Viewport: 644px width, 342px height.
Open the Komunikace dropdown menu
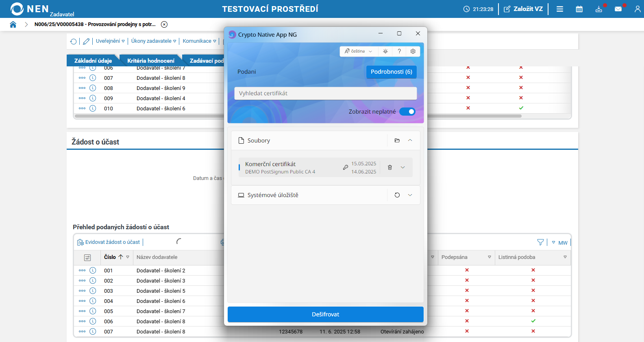(x=200, y=41)
